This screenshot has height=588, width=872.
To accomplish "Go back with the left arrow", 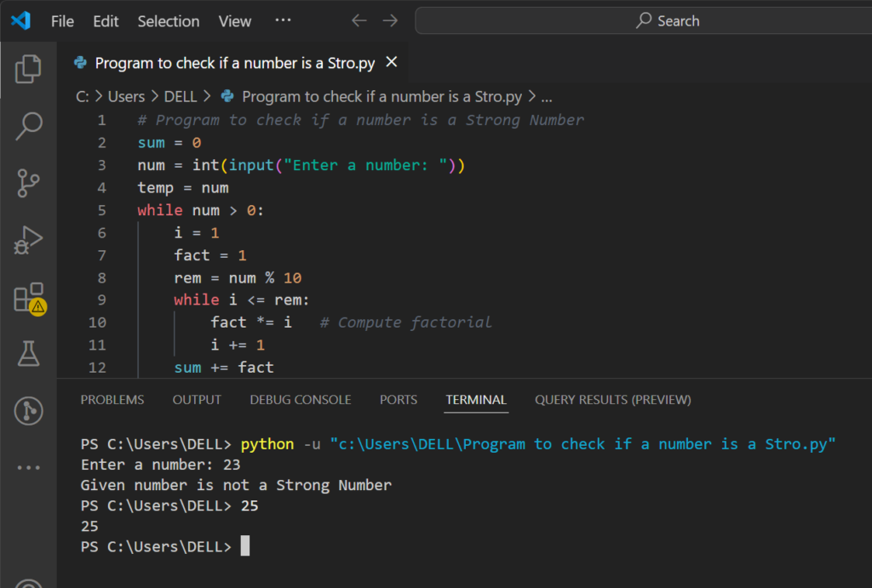I will 359,21.
